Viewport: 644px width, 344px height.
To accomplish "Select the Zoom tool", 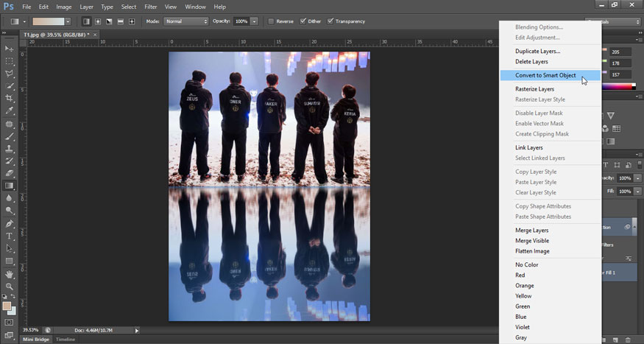I will click(x=10, y=286).
